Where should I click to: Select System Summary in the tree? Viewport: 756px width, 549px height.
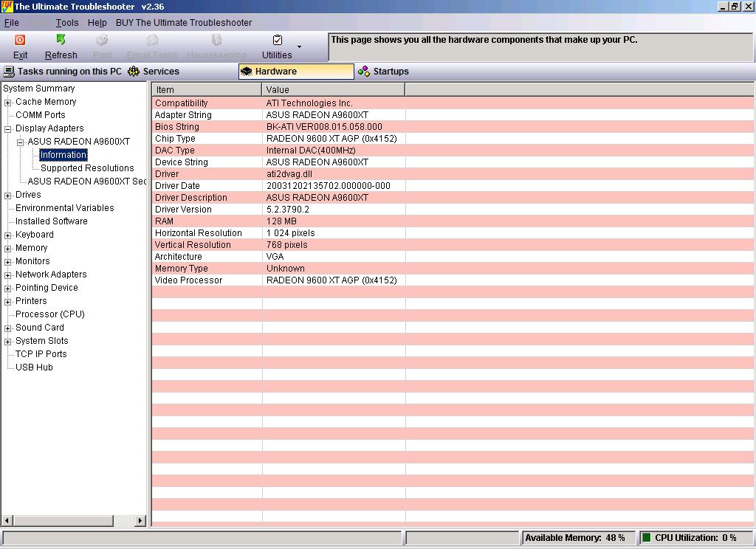point(39,89)
